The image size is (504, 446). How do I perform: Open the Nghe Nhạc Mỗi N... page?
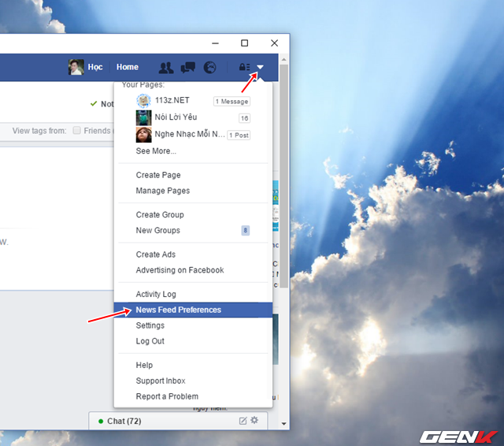coord(190,134)
